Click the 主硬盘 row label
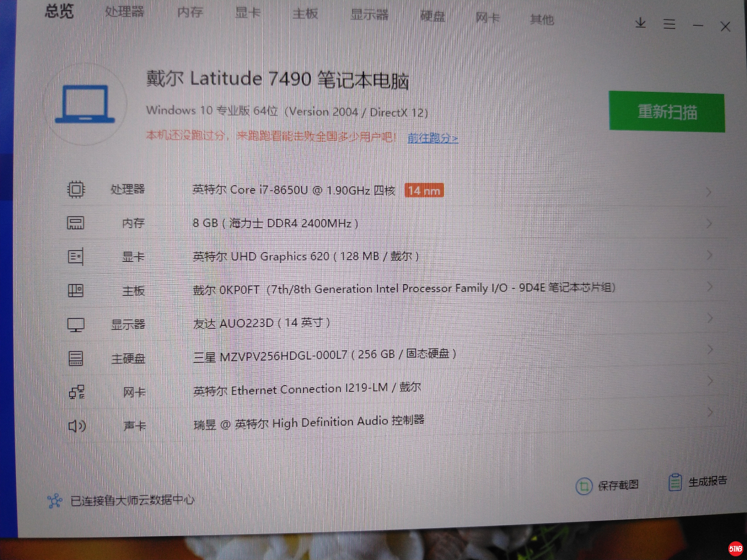This screenshot has height=560, width=747. [x=128, y=358]
